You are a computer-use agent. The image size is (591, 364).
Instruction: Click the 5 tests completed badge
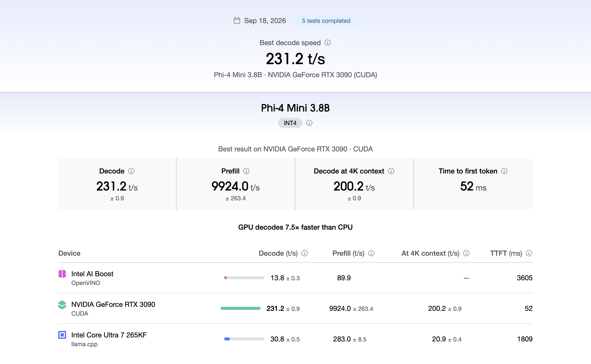pyautogui.click(x=326, y=21)
